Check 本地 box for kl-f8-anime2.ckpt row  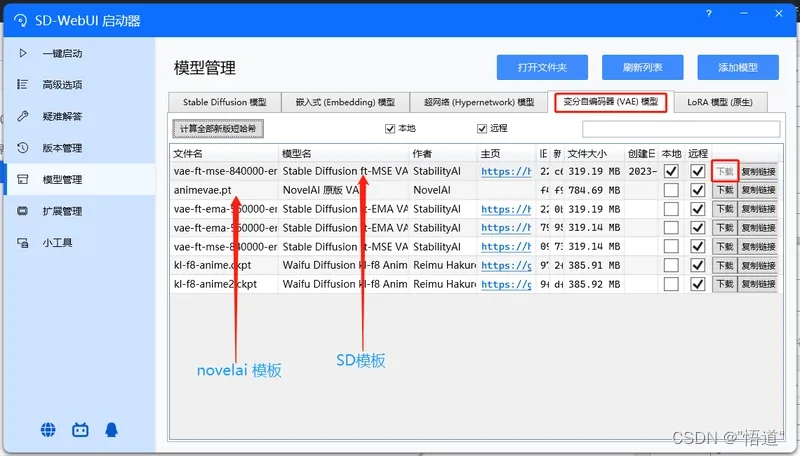671,284
